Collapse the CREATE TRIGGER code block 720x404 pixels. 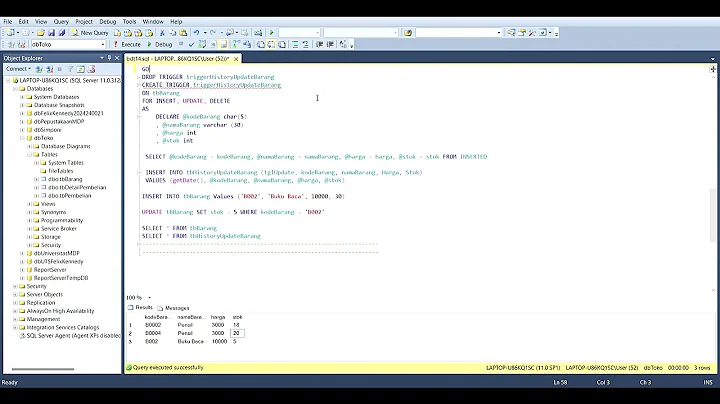pos(139,85)
